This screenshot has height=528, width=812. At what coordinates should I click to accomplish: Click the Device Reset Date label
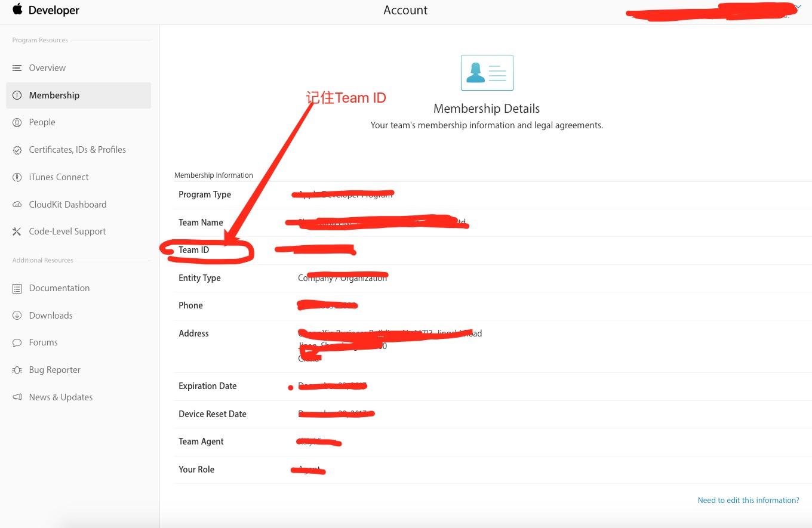[213, 414]
